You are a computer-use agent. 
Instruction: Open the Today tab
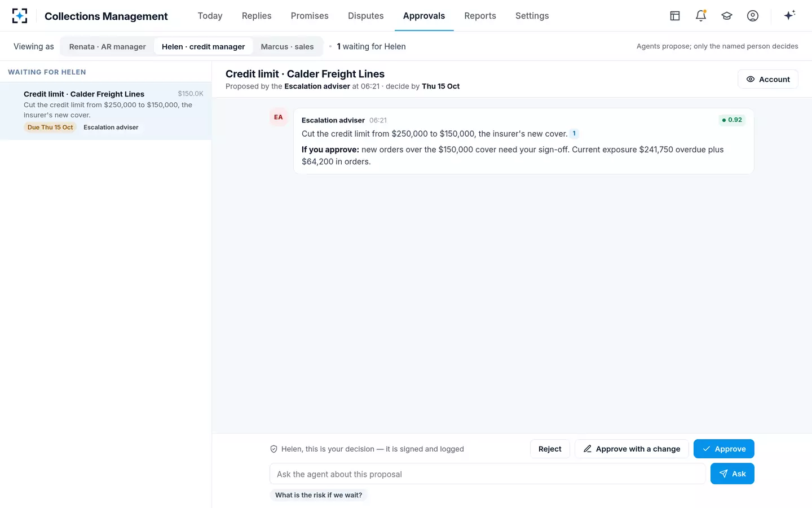pos(210,16)
